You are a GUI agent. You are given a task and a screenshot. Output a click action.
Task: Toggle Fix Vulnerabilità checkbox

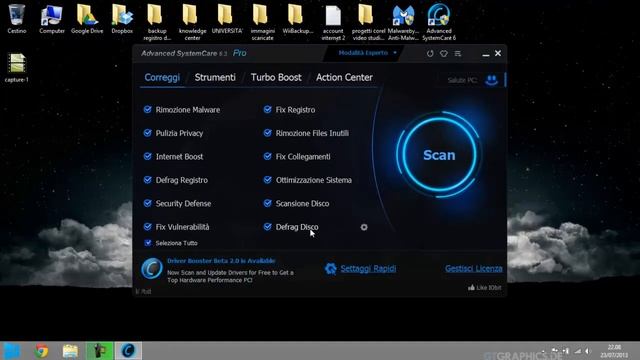[147, 227]
